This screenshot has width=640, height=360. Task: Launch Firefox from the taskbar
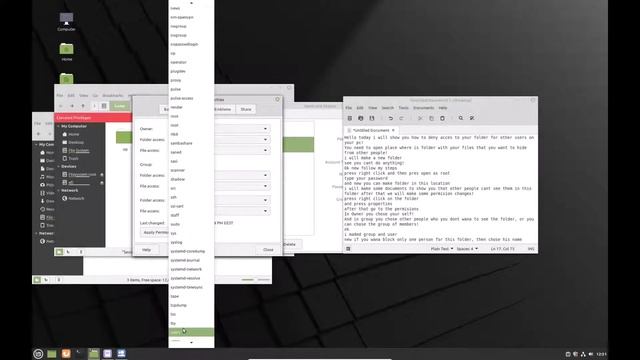[66, 353]
